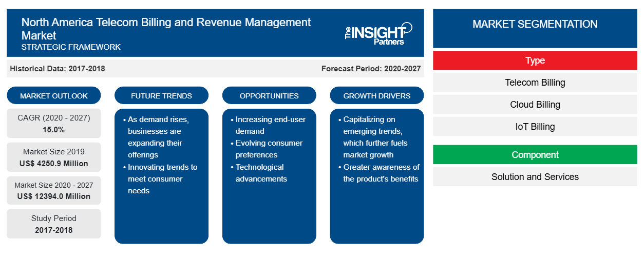Click The Insight Partners logo
The image size is (644, 280).
coord(378,34)
